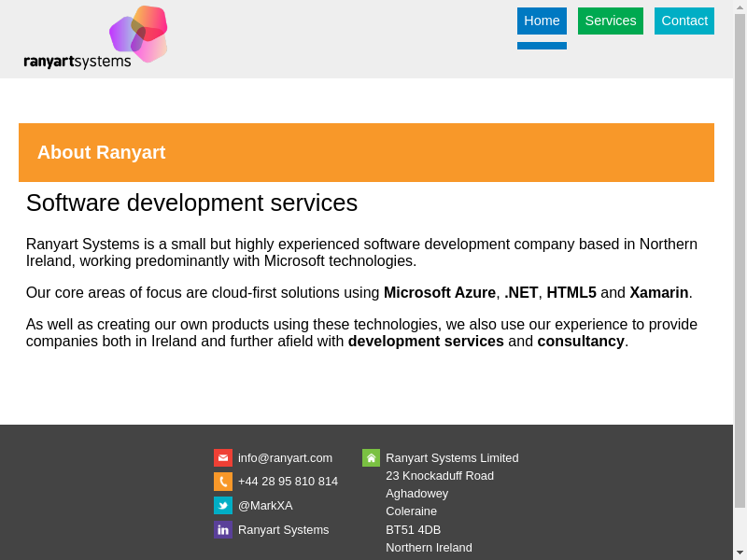Click the Ranyart Systems logo
This screenshot has height=560, width=747.
coord(95,38)
